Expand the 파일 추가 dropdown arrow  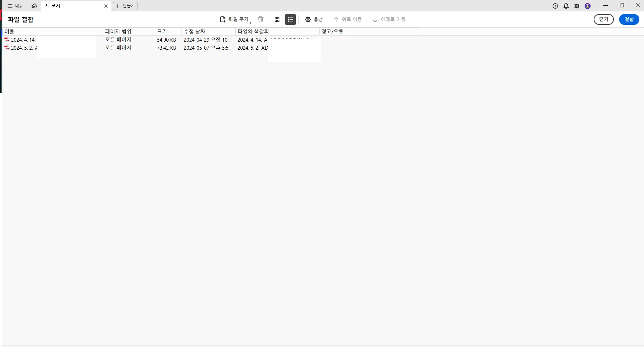[251, 22]
